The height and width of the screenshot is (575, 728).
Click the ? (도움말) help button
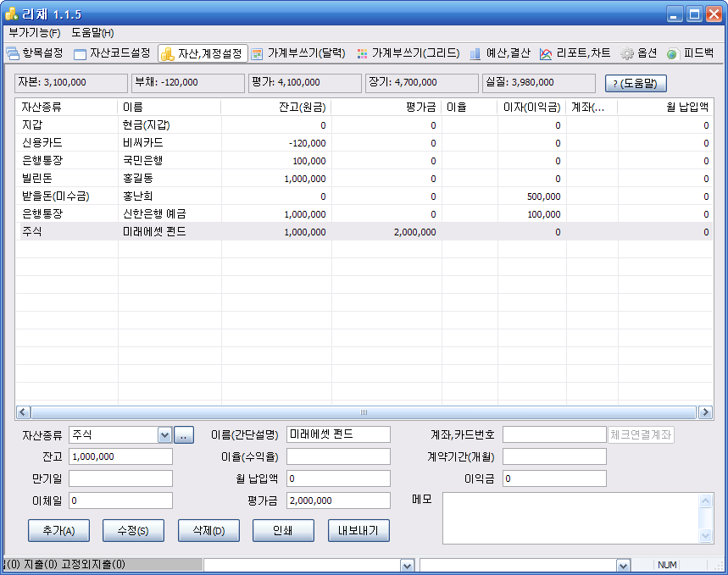click(x=636, y=83)
